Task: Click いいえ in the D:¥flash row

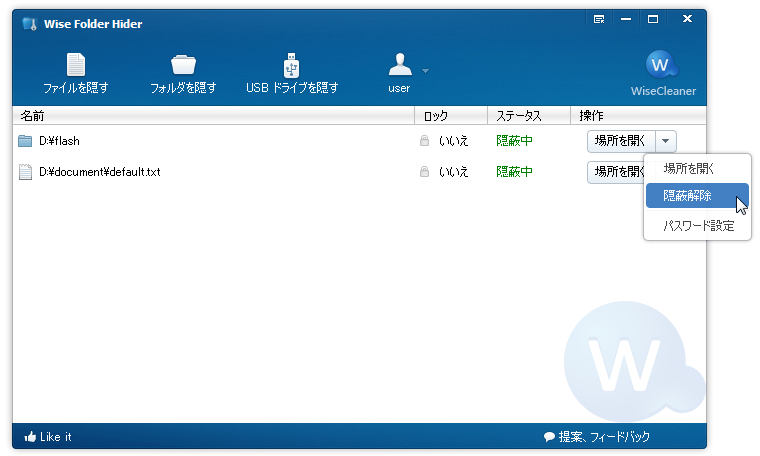Action: [x=453, y=141]
